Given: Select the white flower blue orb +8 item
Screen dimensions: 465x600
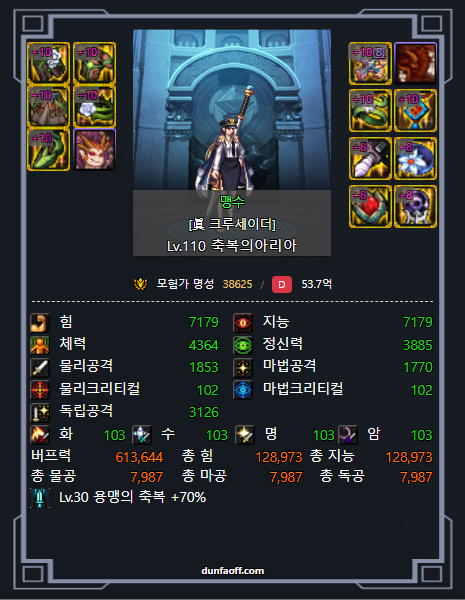Looking at the screenshot, I should tap(415, 158).
